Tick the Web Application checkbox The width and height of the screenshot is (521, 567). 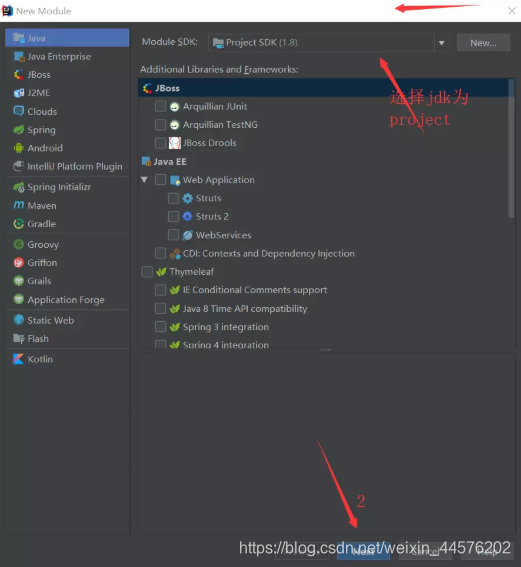(x=161, y=180)
